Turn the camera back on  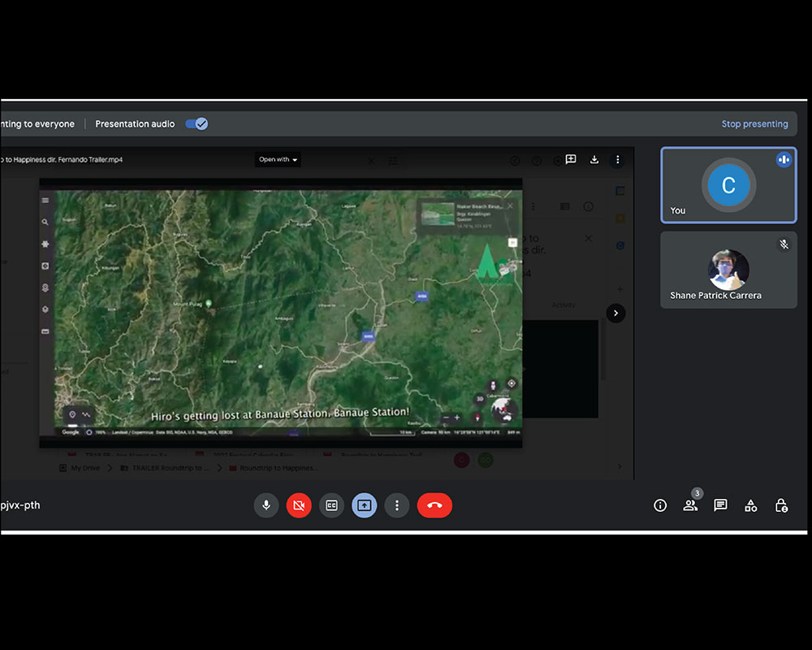[x=299, y=505]
